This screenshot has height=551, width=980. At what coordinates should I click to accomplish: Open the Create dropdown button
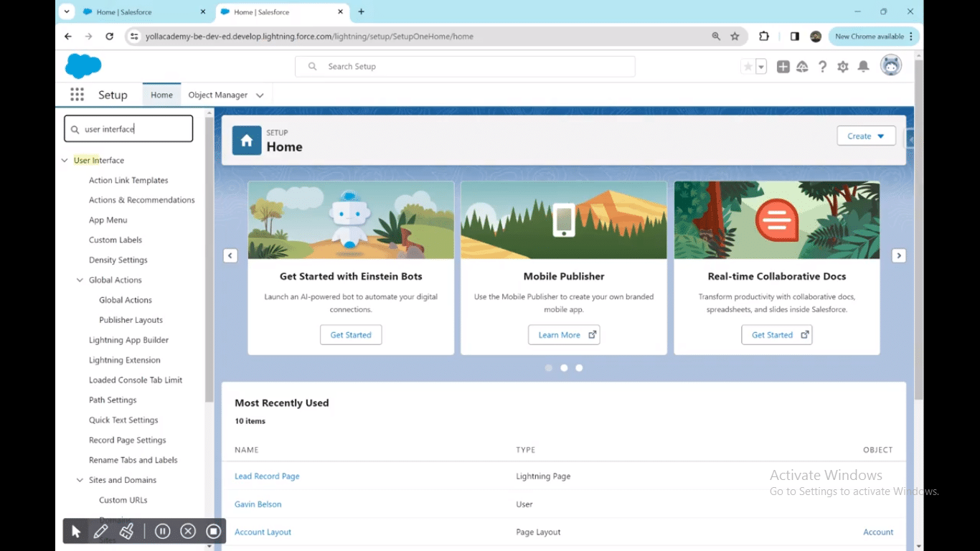pyautogui.click(x=866, y=136)
